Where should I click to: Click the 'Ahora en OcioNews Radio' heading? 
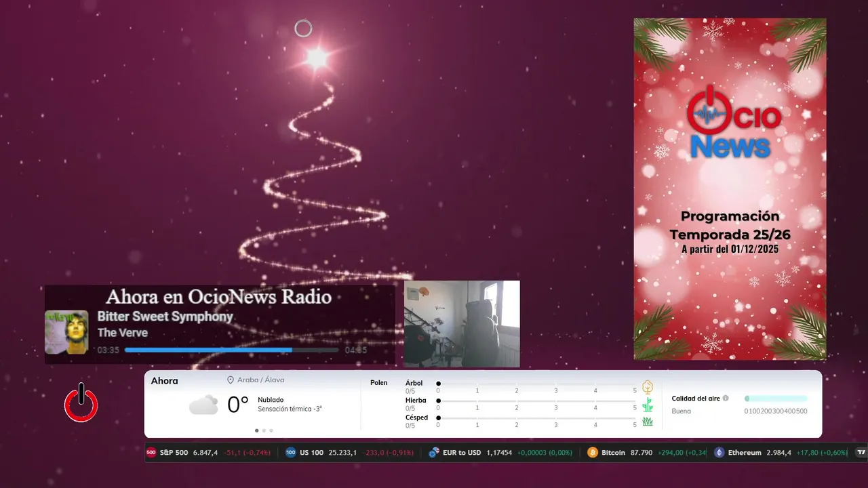pos(218,297)
